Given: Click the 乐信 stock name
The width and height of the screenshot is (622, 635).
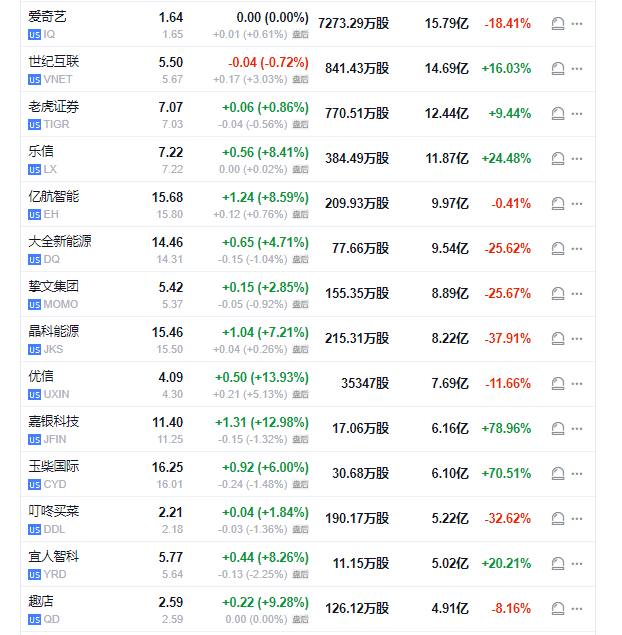Looking at the screenshot, I should coord(42,152).
